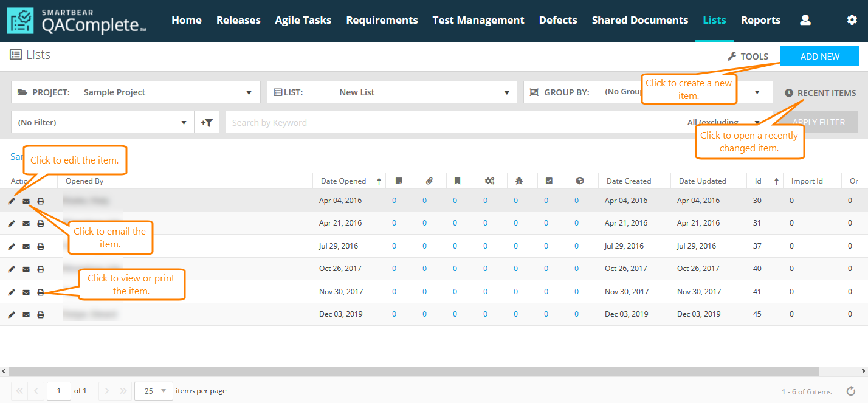Sort by the bug icon column
The height and width of the screenshot is (403, 868).
tap(519, 181)
